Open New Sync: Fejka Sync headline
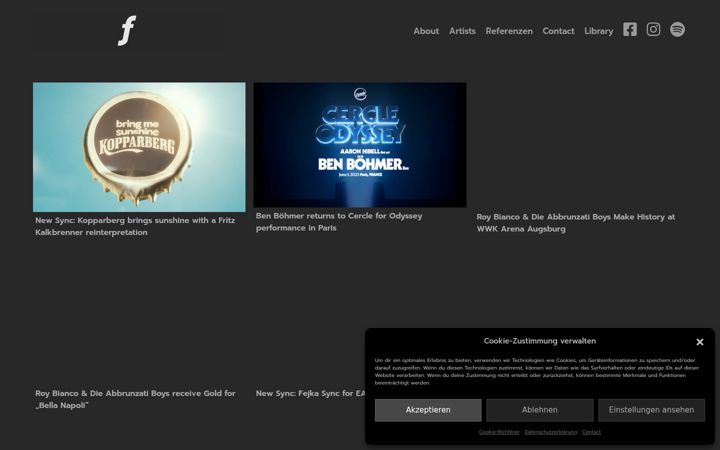The image size is (720, 450). [310, 394]
